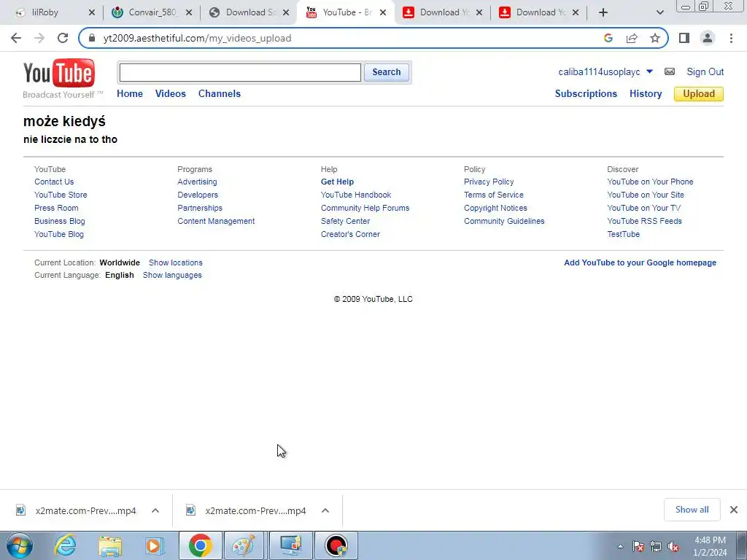The height and width of the screenshot is (560, 747).
Task: Click the share page icon in address bar
Action: 632,38
